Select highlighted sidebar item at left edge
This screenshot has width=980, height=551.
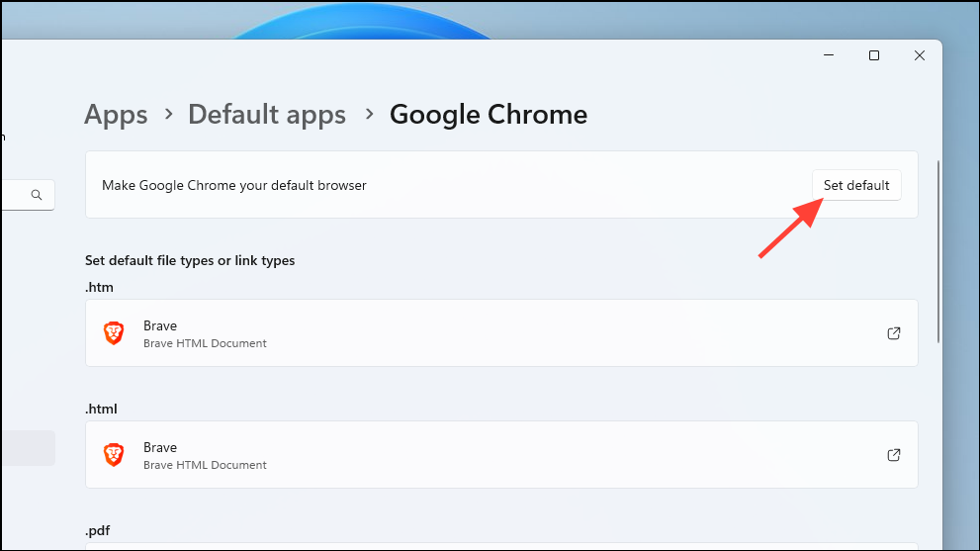[x=28, y=448]
